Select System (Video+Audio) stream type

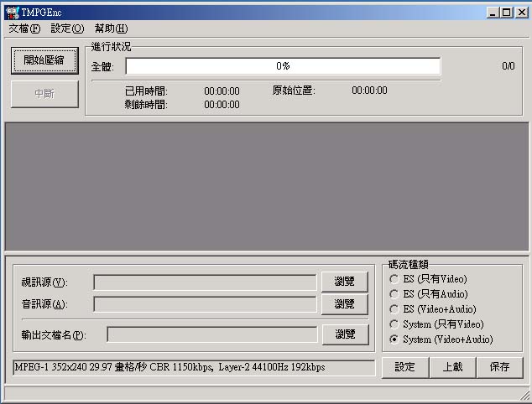click(x=441, y=339)
